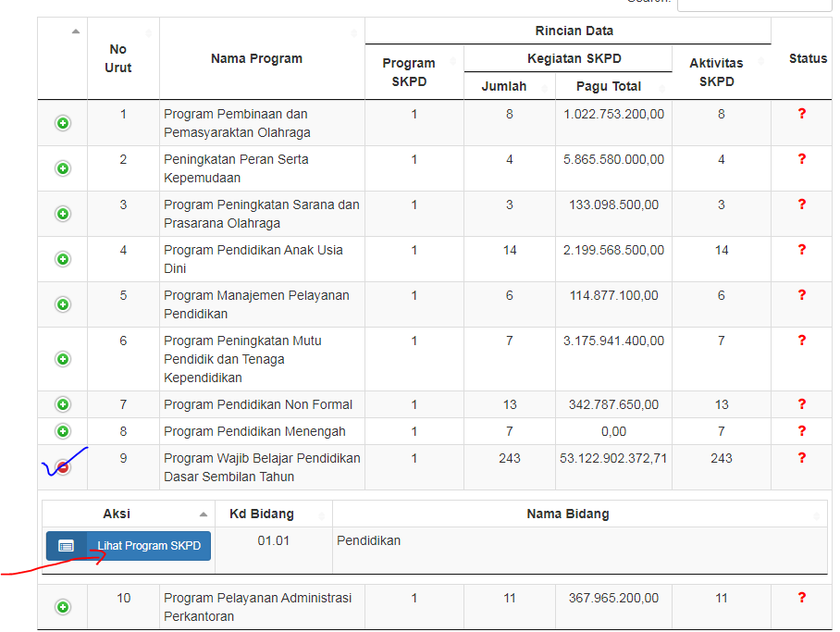Collapse row 9 Wajib Belajar red minus icon
Viewport: 840px width, 632px height.
coord(63,467)
